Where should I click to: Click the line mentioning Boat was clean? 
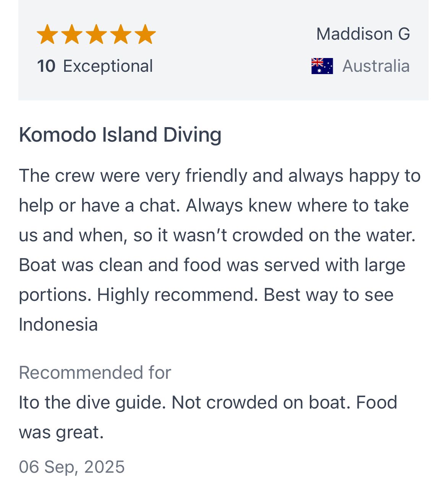point(212,265)
